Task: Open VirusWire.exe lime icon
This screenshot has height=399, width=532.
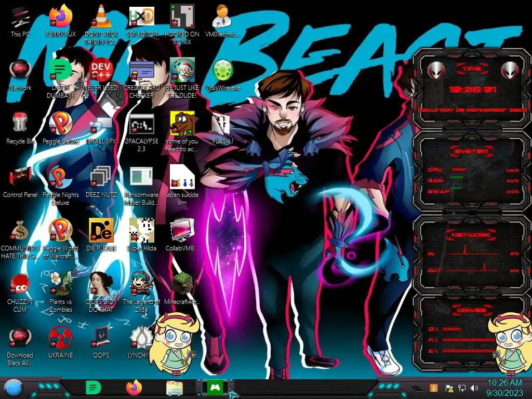Action: click(222, 75)
